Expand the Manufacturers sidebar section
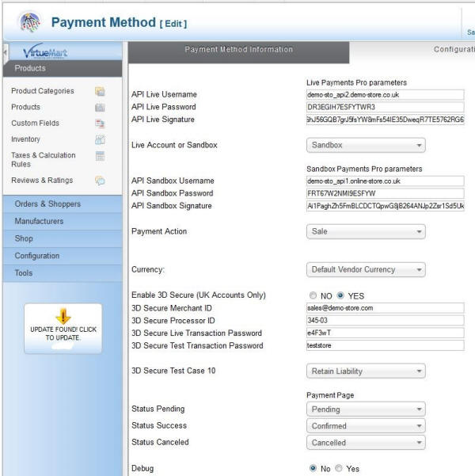The height and width of the screenshot is (476, 475). (63, 221)
